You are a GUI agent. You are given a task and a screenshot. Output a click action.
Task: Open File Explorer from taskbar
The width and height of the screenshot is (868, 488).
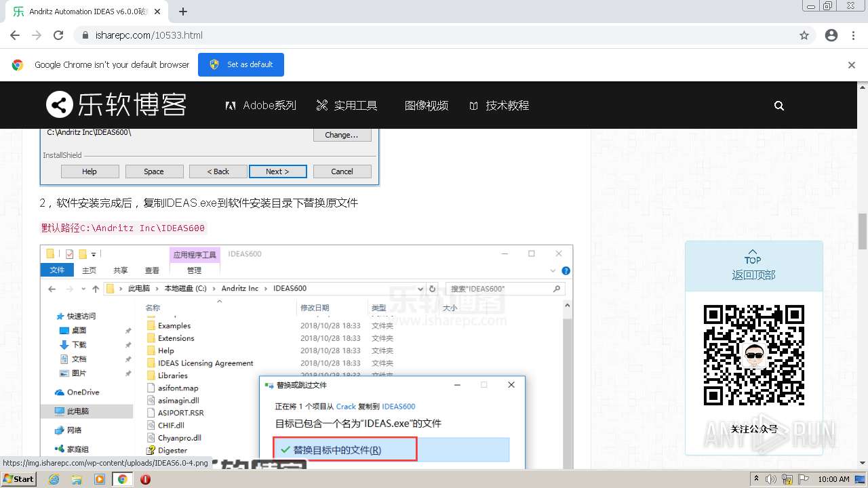(77, 479)
